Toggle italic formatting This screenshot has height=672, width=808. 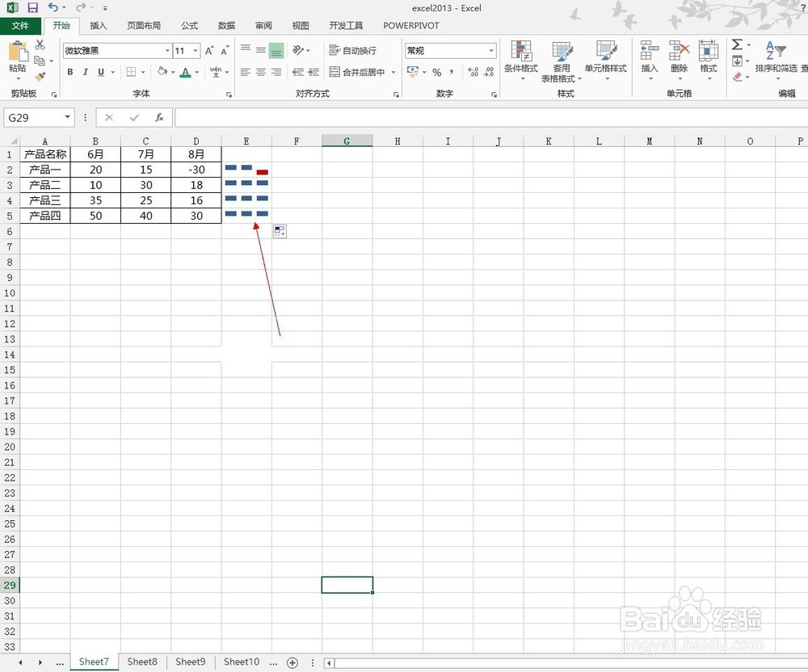pos(86,72)
